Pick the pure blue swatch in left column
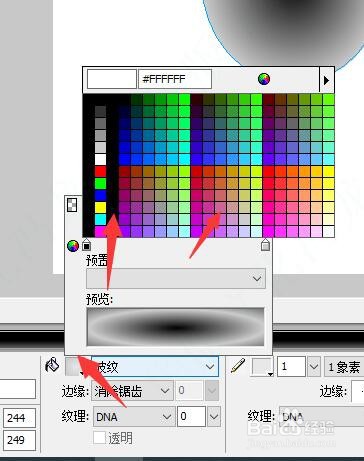364x461 pixels. [100, 195]
